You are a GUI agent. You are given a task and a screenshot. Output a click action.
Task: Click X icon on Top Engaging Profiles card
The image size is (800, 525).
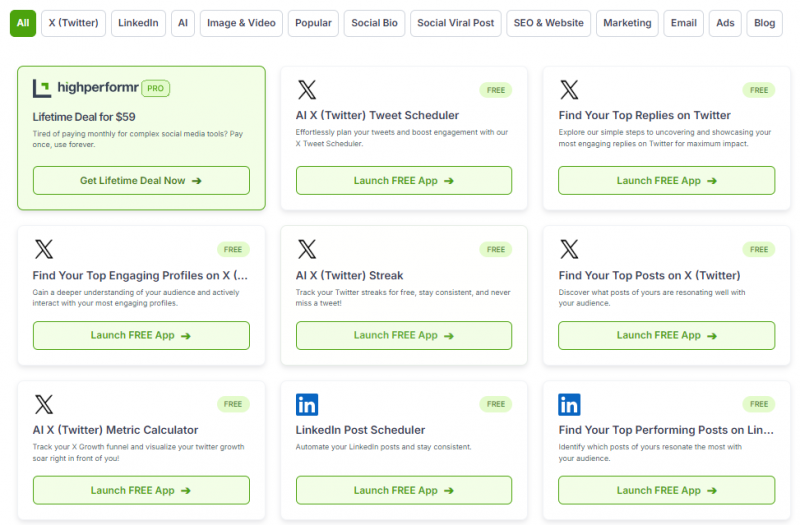tap(44, 249)
